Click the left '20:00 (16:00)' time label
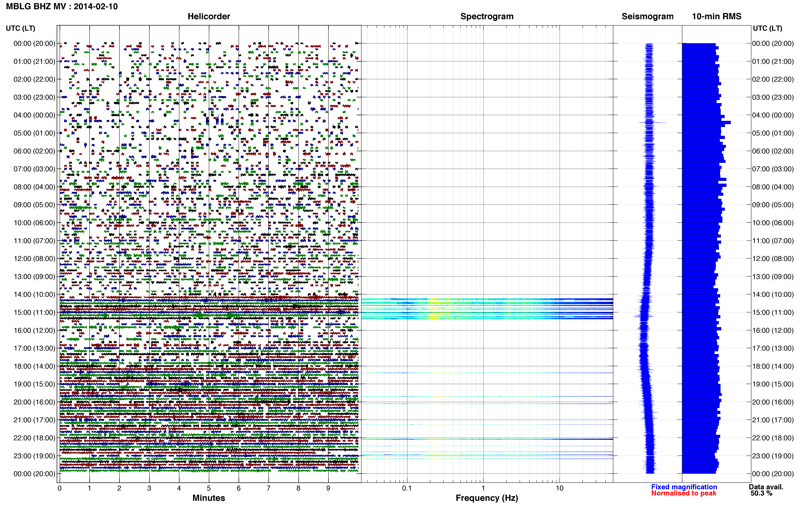The image size is (812, 508). [34, 402]
